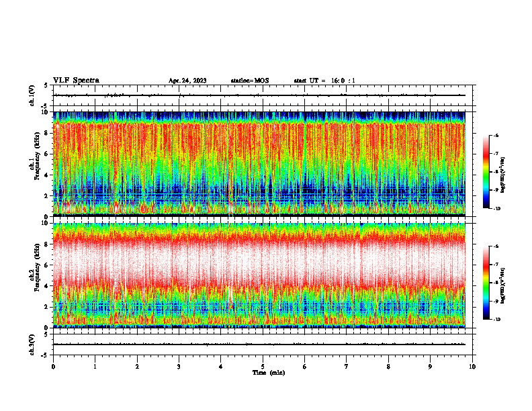Screen dimensions: 532x411
Task: Click the "6" tick on Time axis
Action: tap(305, 367)
